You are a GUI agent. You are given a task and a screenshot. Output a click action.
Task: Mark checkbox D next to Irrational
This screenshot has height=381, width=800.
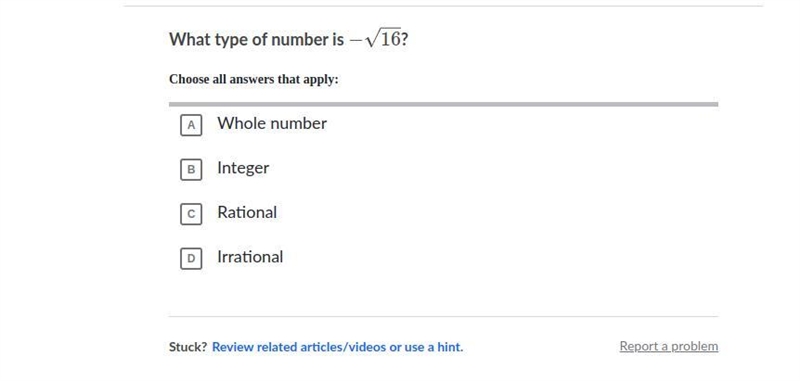click(x=191, y=258)
